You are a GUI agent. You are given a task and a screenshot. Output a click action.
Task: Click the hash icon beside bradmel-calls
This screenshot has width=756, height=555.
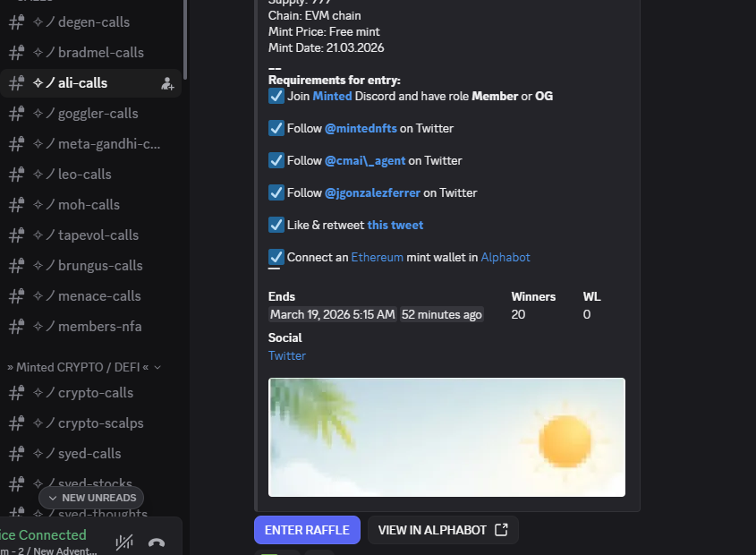16,53
